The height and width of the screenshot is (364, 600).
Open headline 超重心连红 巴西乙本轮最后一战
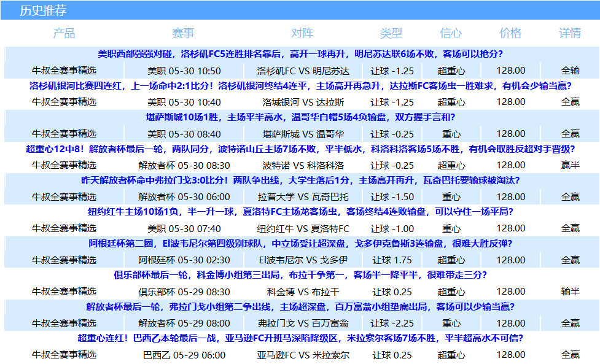(x=300, y=338)
